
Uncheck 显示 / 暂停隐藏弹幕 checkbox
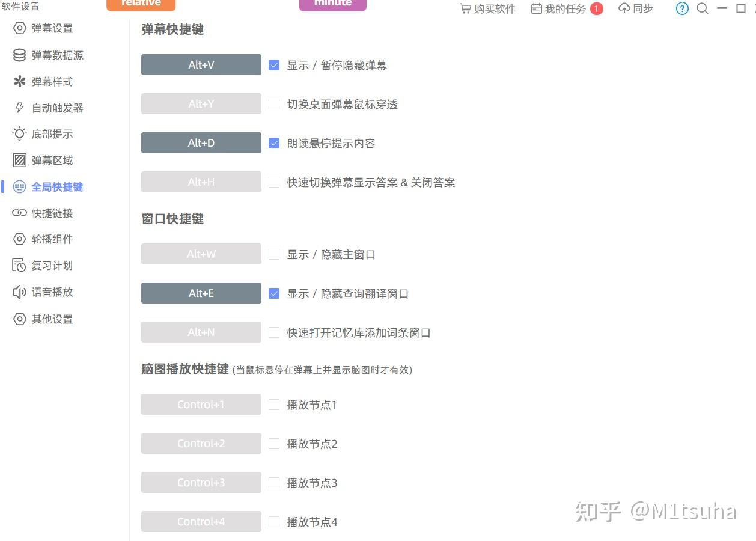(x=274, y=65)
